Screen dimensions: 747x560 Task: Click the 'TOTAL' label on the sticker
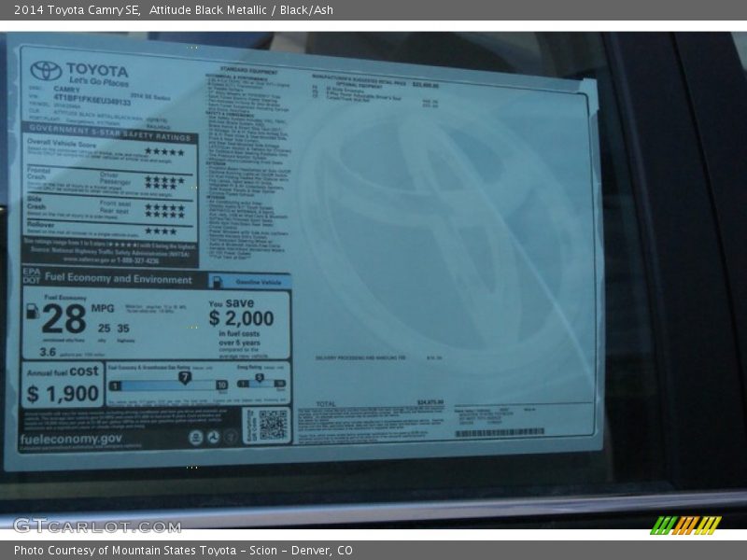(326, 404)
